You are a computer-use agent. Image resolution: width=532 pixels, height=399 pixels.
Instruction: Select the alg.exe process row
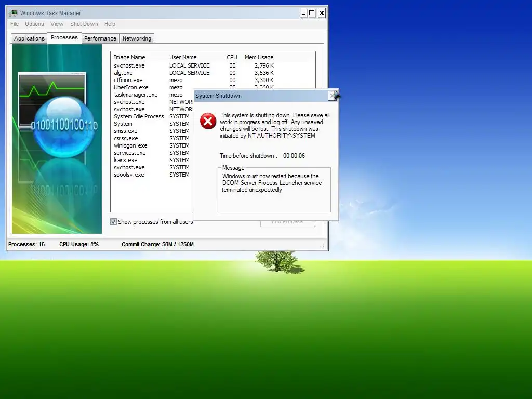coord(193,73)
